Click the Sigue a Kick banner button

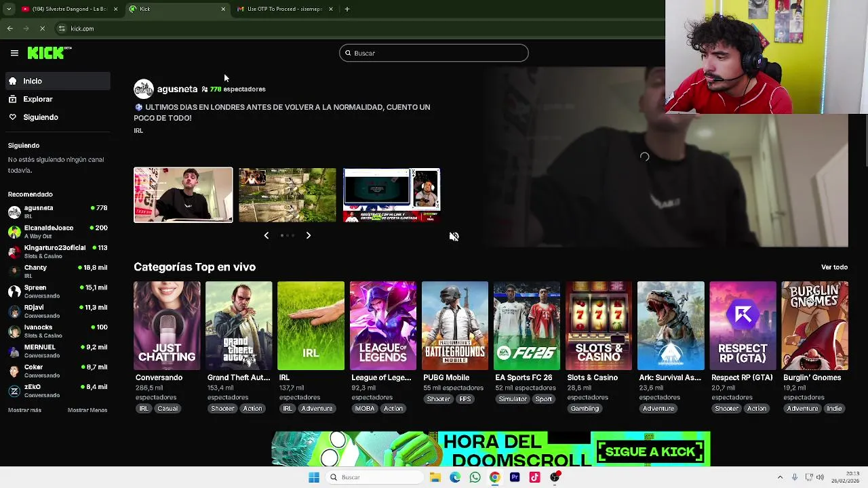(x=650, y=451)
